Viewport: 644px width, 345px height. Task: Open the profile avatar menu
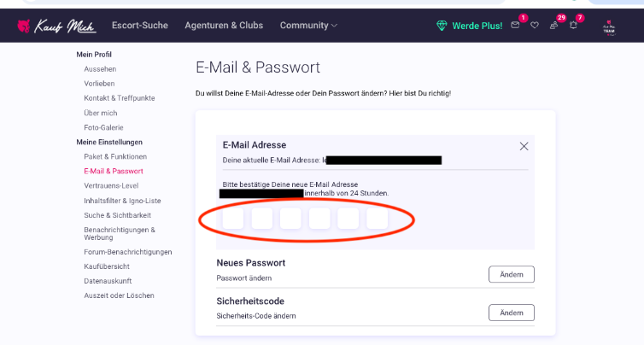click(x=609, y=28)
